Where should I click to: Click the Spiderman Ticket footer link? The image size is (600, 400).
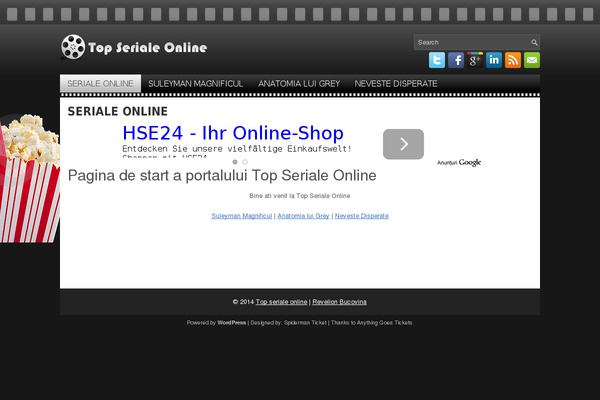coord(305,323)
